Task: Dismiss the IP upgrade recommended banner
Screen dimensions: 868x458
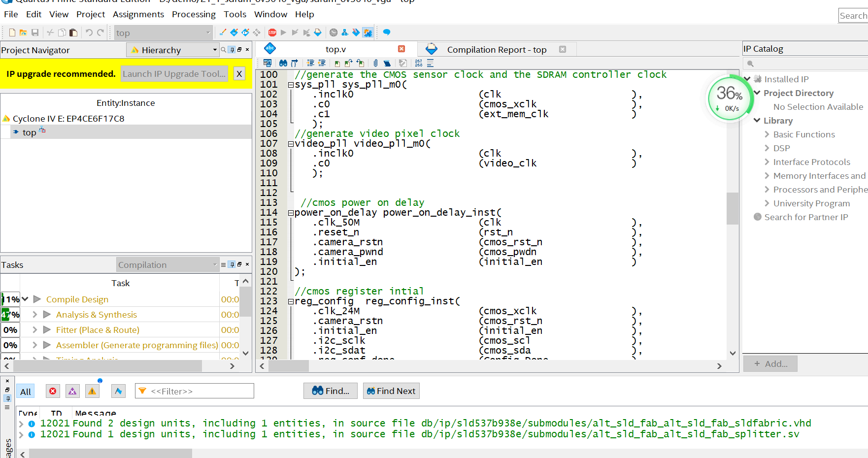Action: pos(239,73)
